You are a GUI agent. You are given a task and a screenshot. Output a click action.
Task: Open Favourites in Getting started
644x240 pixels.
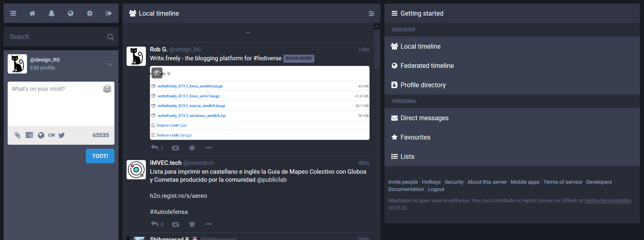(x=512, y=137)
